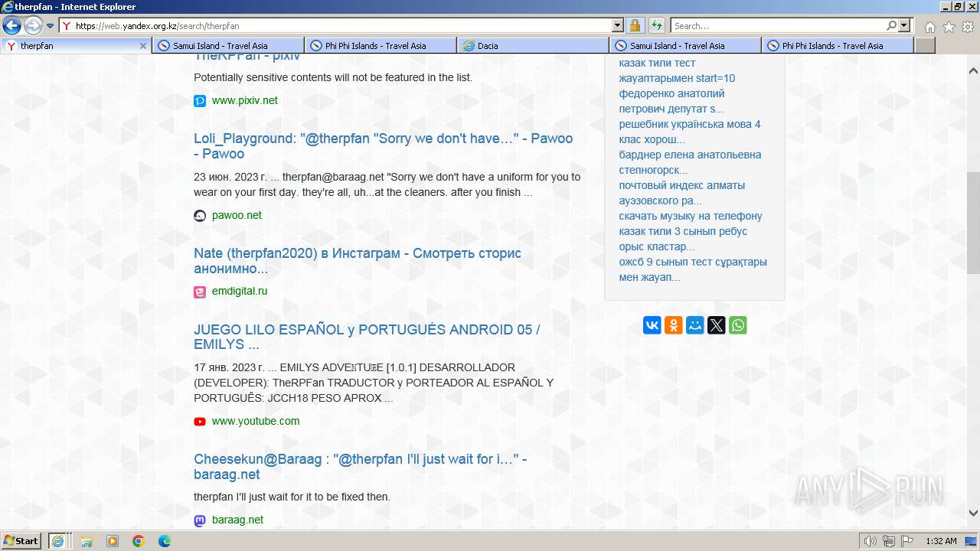Screen dimensions: 980x551
Task: Click the security lock icon
Action: pos(635,25)
